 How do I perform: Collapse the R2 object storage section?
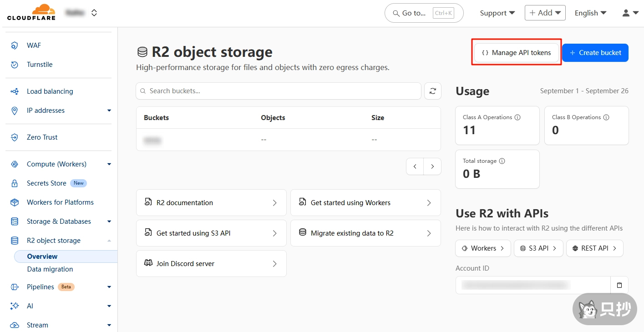109,241
